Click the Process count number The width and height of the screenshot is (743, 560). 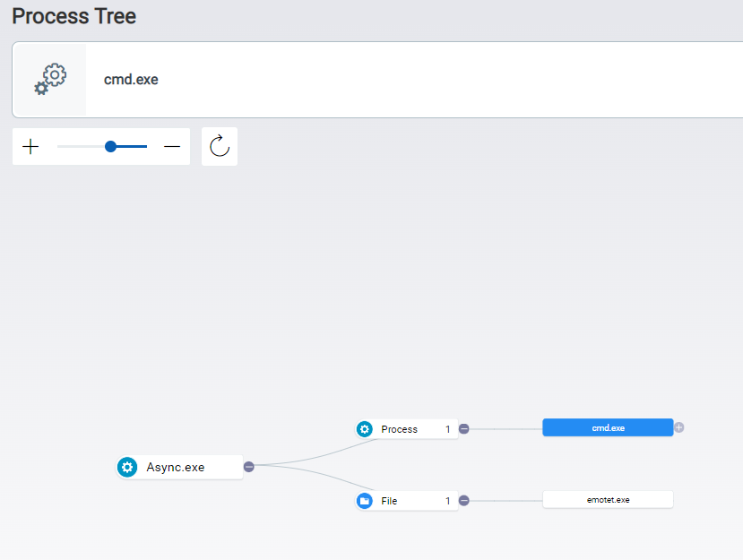(448, 429)
